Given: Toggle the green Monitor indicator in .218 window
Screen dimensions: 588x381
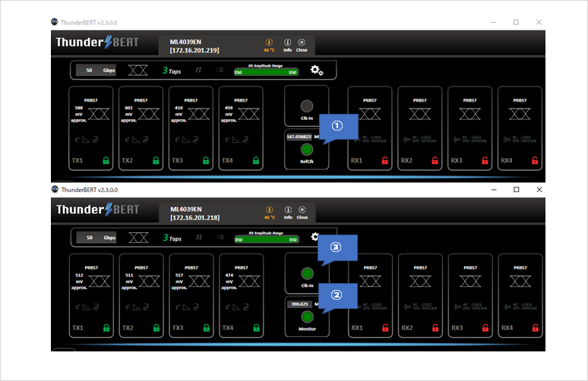Looking at the screenshot, I should point(307,317).
